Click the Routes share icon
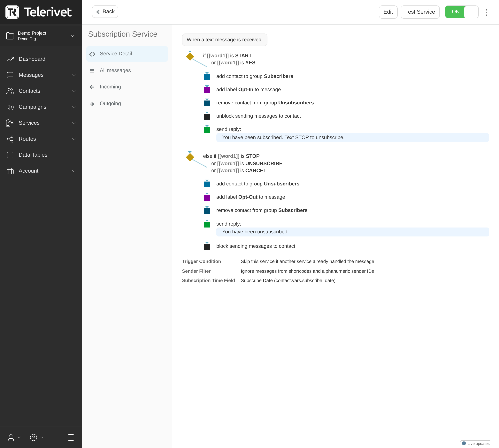The height and width of the screenshot is (448, 499). coord(10,139)
